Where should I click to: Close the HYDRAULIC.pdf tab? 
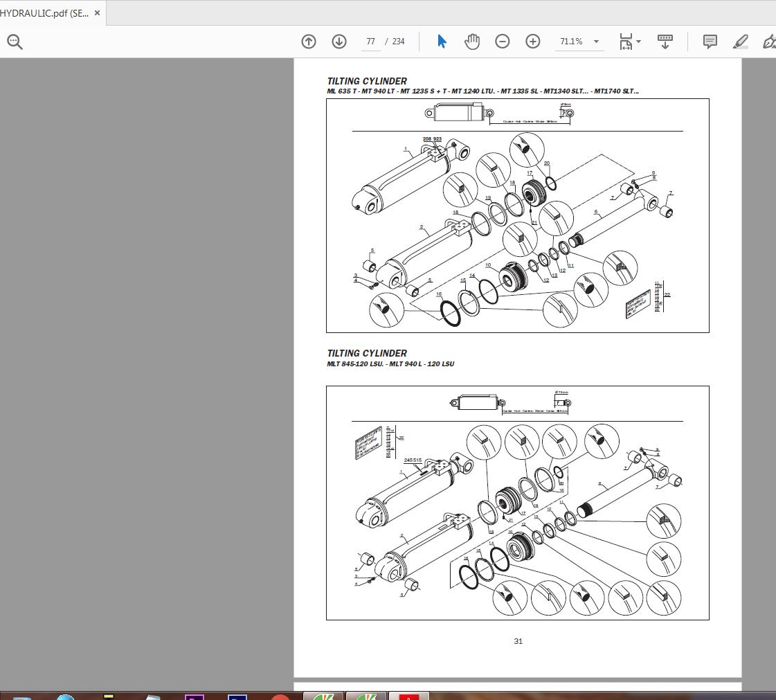[98, 13]
